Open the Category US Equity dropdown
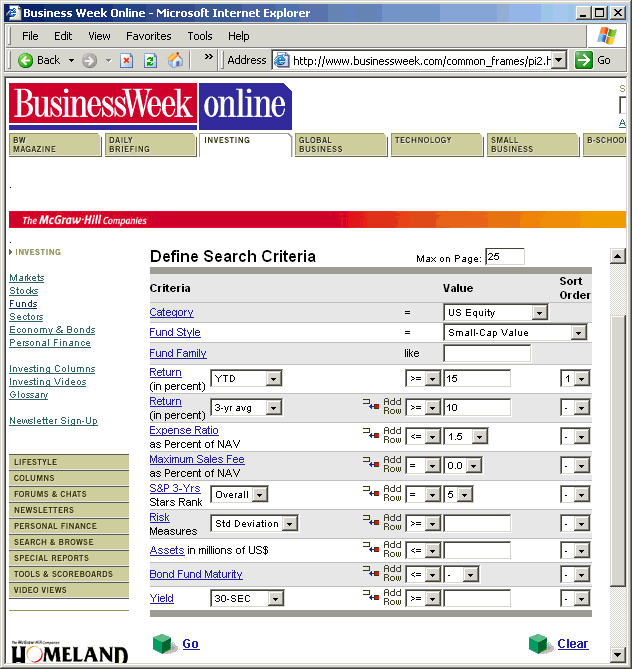The image size is (632, 669). 539,312
